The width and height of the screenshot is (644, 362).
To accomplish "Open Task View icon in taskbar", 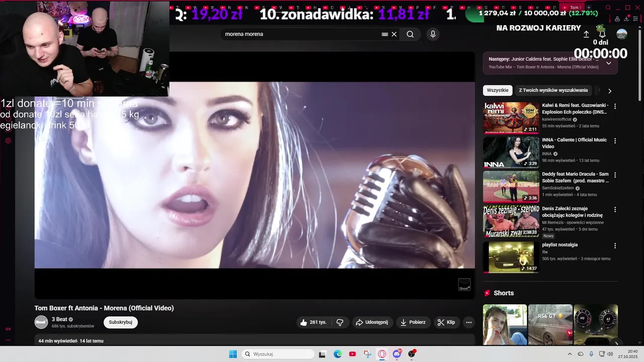I will pos(322,354).
